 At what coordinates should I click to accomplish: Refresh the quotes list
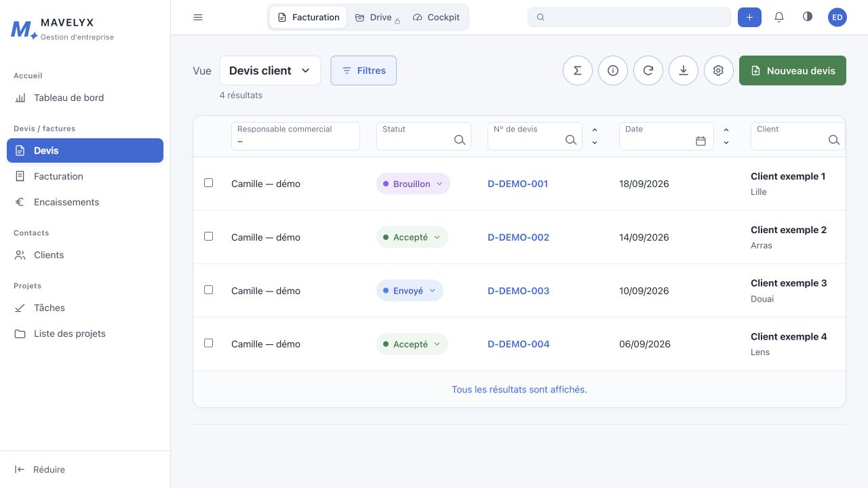(648, 70)
